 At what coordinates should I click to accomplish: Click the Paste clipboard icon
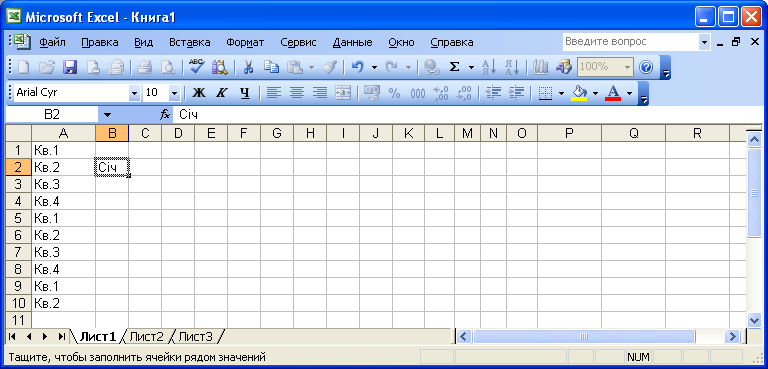point(295,67)
